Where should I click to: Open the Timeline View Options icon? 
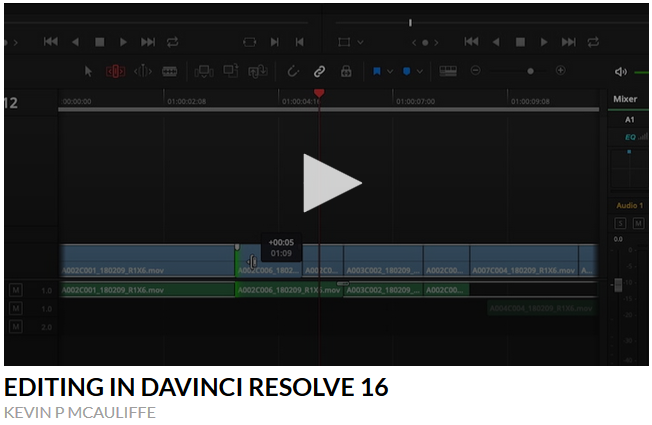[448, 71]
